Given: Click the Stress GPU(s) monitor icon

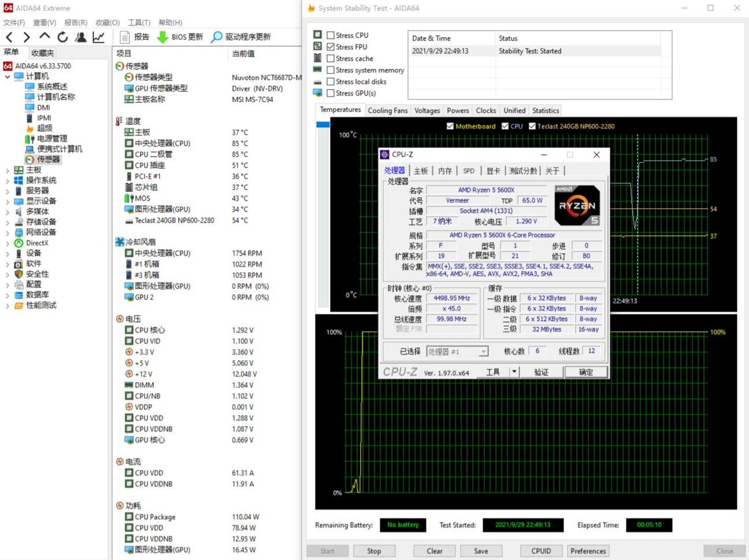Looking at the screenshot, I should (317, 92).
